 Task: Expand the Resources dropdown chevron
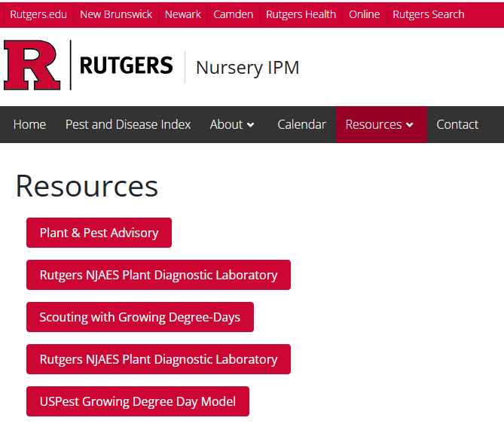click(x=410, y=125)
